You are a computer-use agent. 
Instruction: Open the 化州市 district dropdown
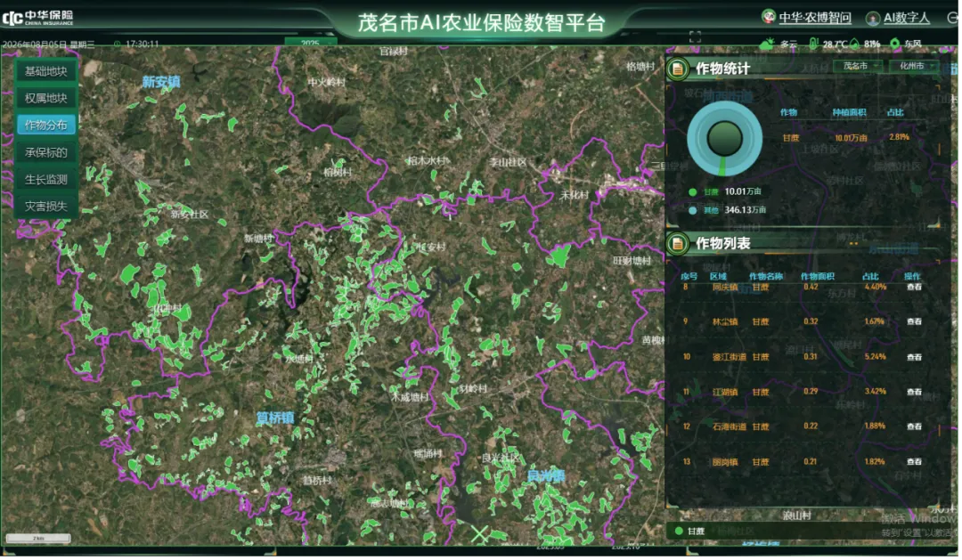[914, 66]
